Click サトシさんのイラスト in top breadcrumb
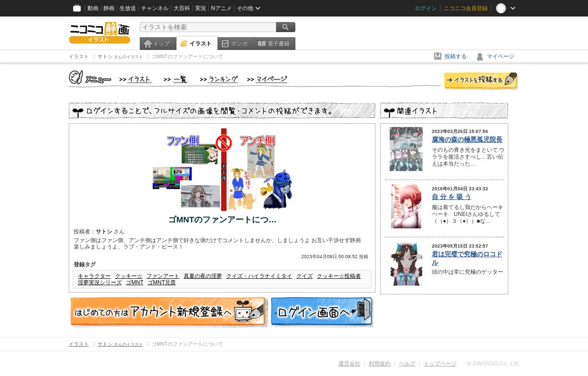The height and width of the screenshot is (376, 588). (120, 56)
